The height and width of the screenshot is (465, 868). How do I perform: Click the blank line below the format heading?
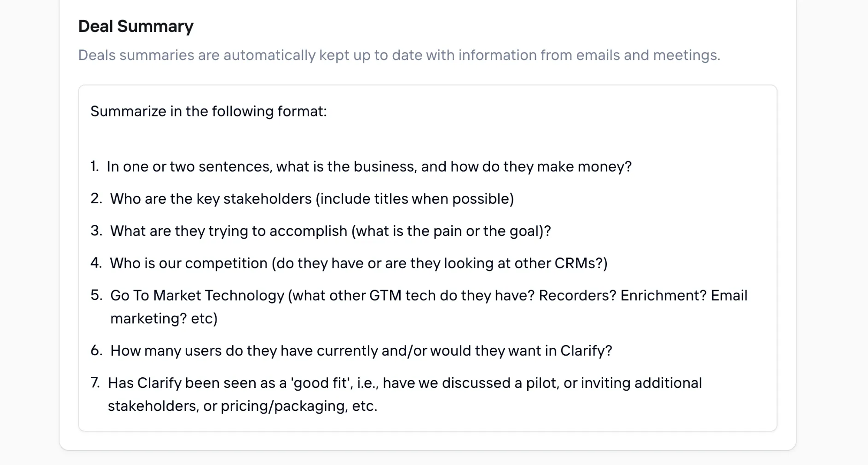(427, 139)
